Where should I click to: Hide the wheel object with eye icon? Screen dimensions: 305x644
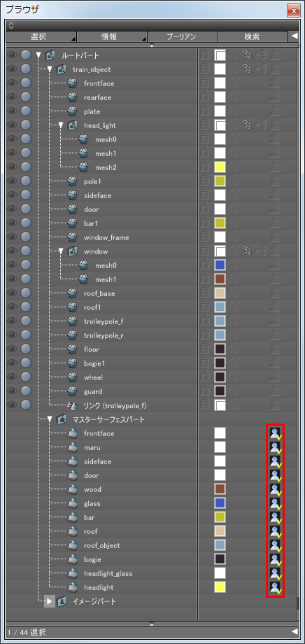pyautogui.click(x=13, y=377)
